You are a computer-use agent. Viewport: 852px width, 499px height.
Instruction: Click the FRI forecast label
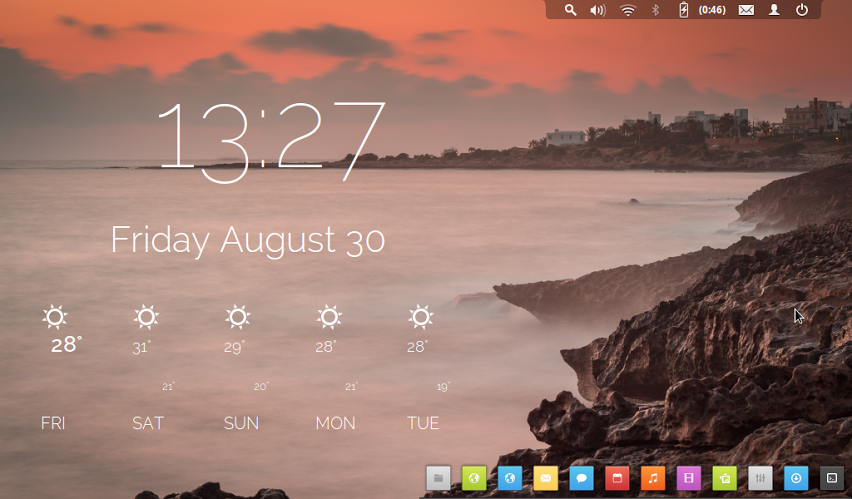pos(53,423)
